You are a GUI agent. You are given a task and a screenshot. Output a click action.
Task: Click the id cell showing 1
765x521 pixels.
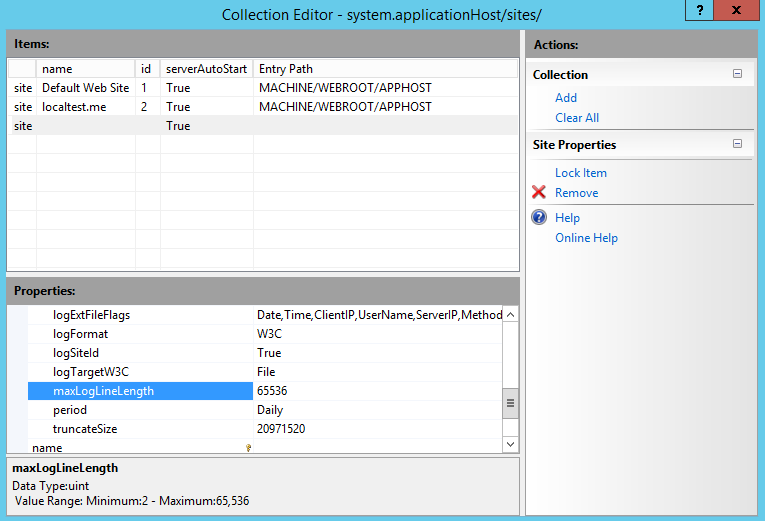(x=148, y=88)
